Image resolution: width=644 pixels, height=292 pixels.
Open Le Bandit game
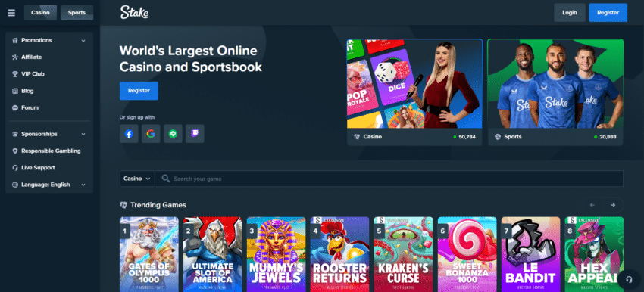[x=530, y=254]
